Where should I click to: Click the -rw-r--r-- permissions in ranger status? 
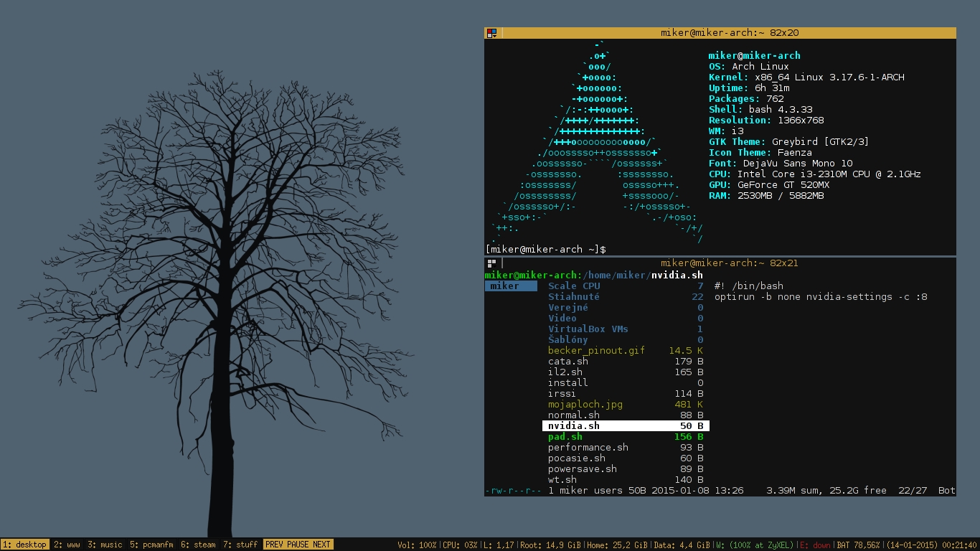514,491
